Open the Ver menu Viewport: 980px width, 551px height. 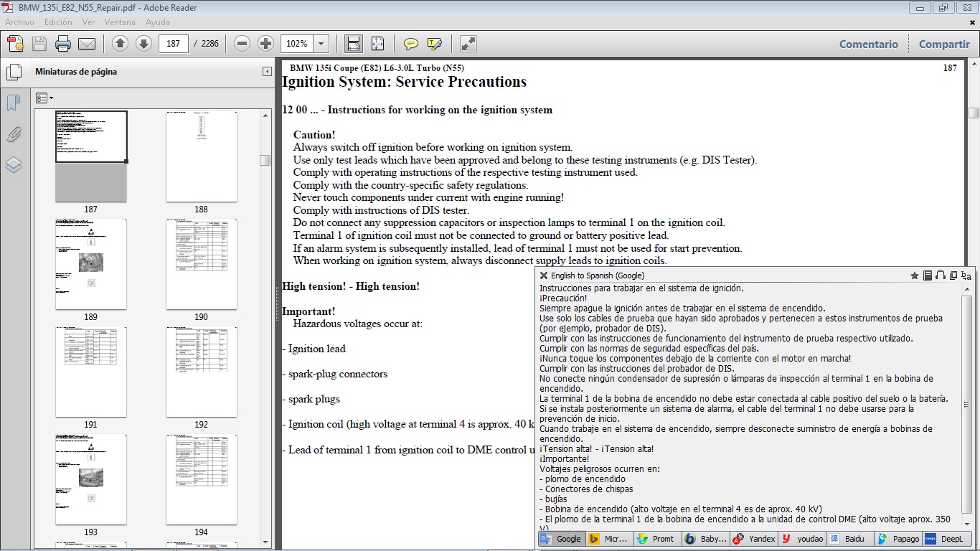click(89, 22)
